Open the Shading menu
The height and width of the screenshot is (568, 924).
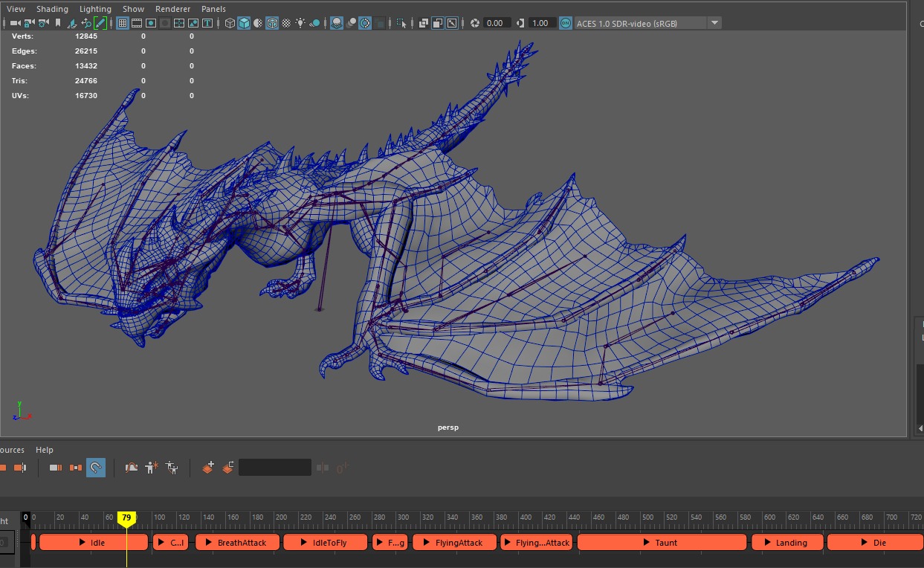tap(52, 9)
